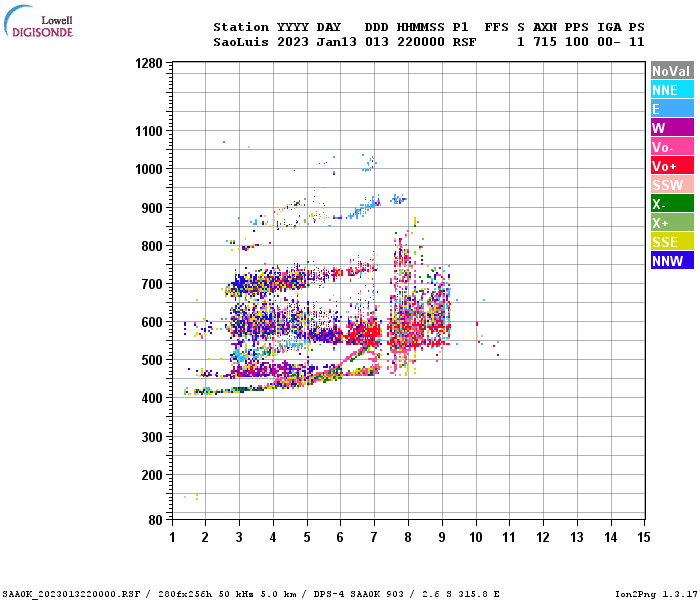Select the NoVal legend swatch
This screenshot has height=600, width=700.
pos(672,71)
